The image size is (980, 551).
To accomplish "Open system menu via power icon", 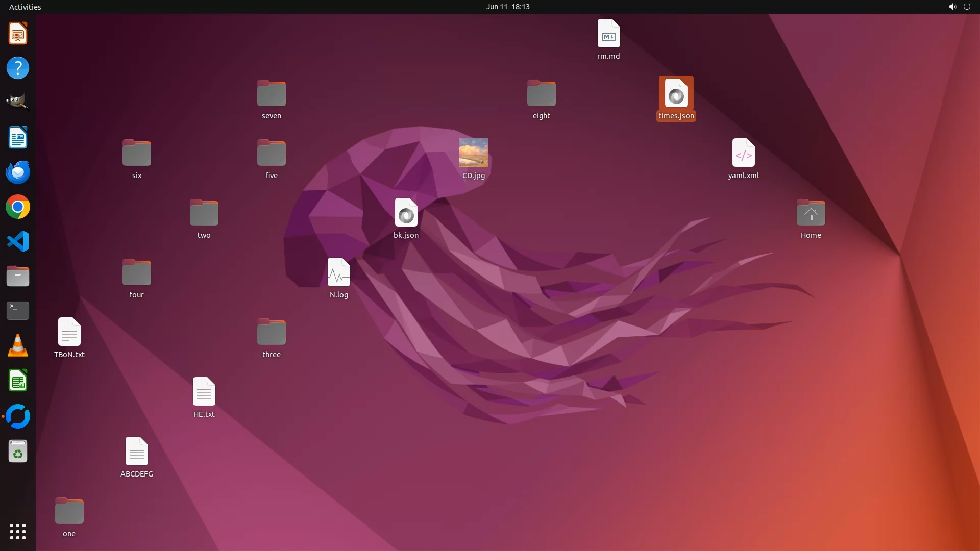I will pyautogui.click(x=967, y=7).
